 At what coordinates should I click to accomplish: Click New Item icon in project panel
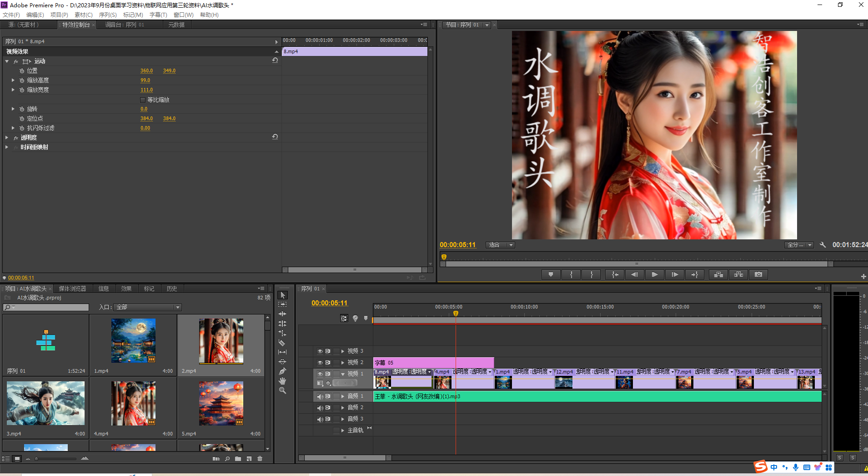point(249,459)
